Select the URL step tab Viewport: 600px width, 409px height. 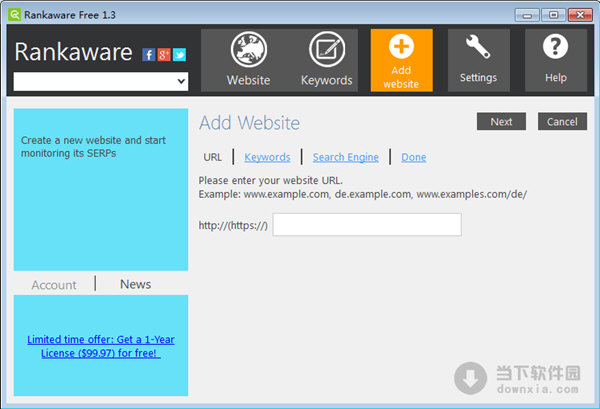(212, 157)
